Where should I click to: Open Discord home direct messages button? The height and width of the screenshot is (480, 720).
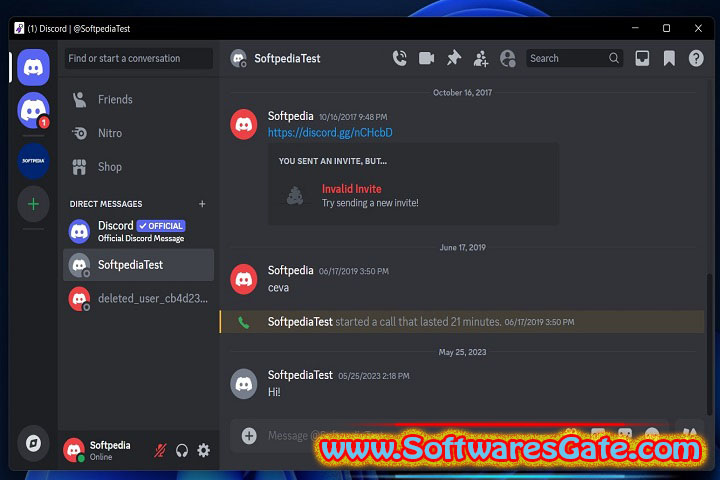tap(34, 68)
